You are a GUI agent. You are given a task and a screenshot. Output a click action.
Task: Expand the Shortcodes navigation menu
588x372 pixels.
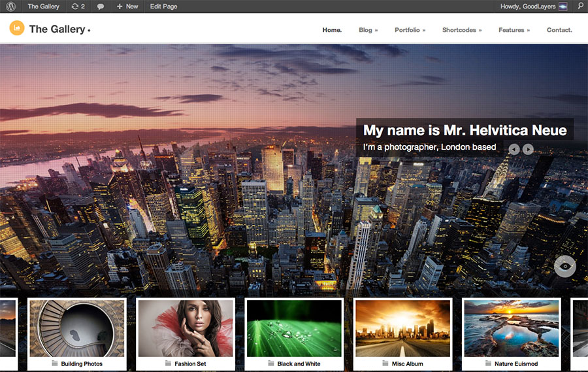point(462,30)
